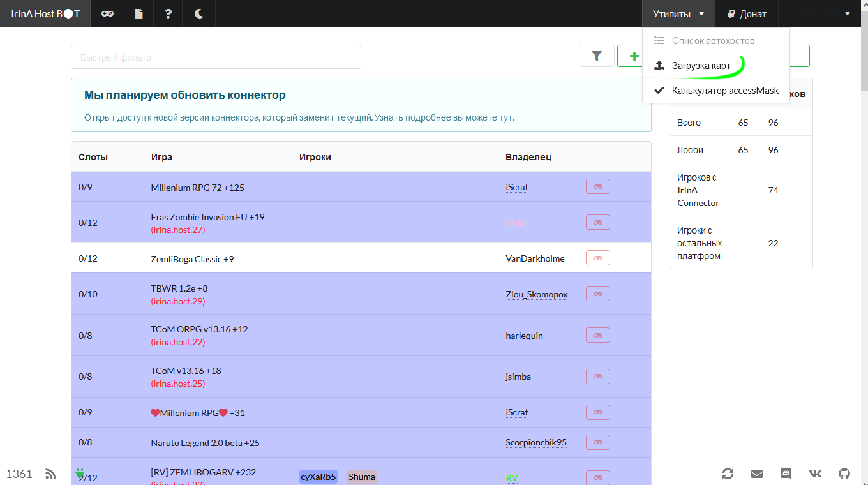Screen dimensions: 868x485
Task: Go to the IrInA Host BOT home brand
Action: 45,13
